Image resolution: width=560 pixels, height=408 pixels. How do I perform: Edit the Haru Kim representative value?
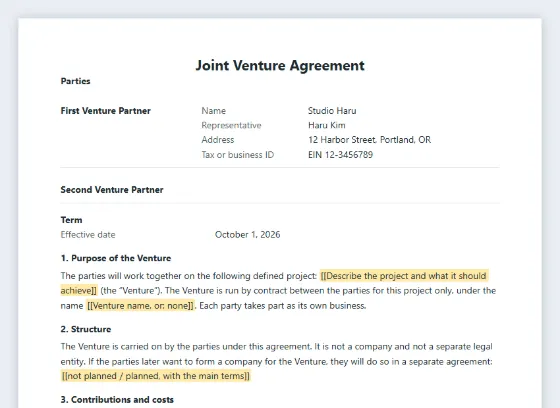coord(326,125)
